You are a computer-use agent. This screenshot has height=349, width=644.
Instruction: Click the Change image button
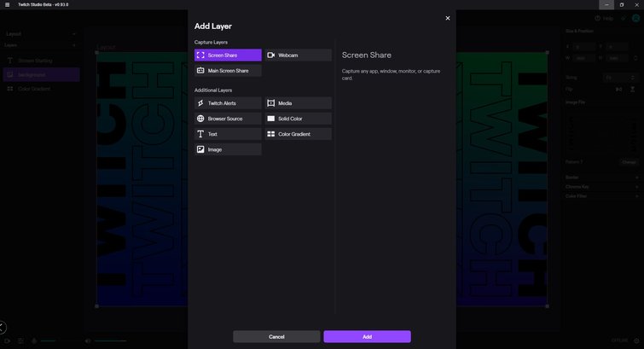pyautogui.click(x=629, y=162)
